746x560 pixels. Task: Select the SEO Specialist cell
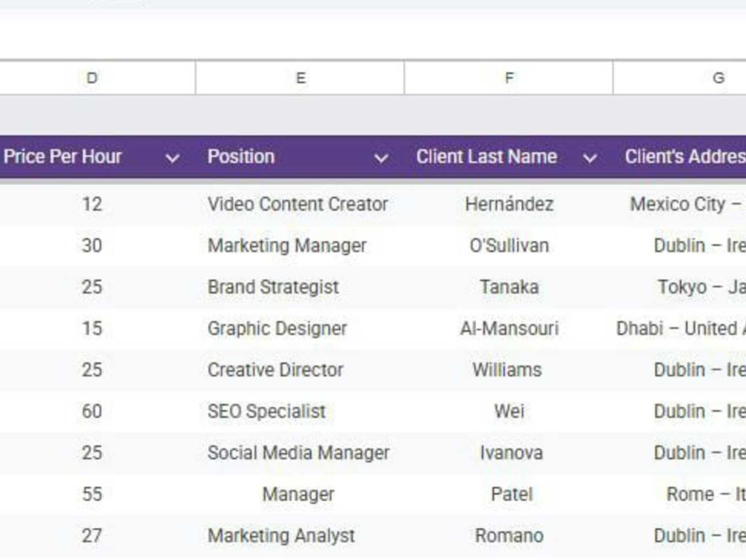point(300,412)
